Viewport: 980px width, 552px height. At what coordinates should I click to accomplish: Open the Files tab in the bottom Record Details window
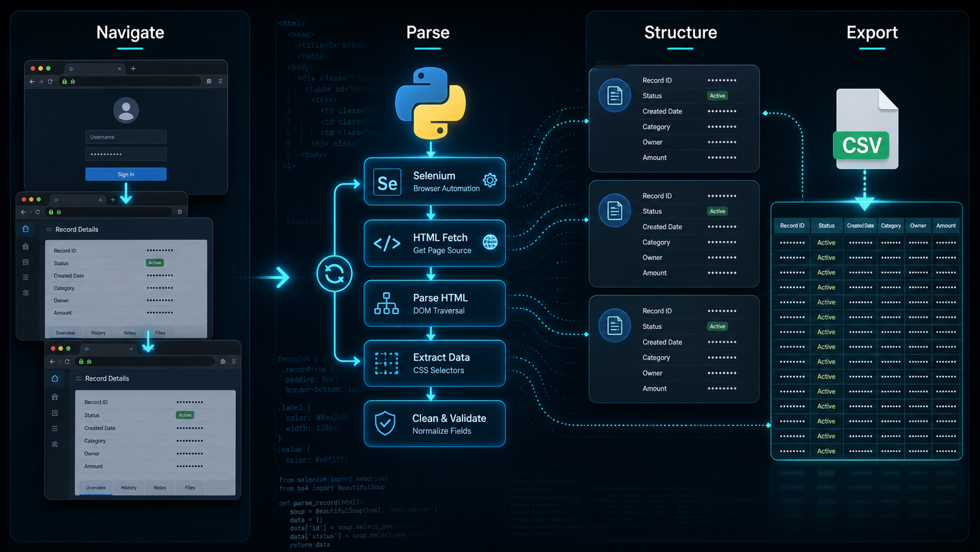(x=190, y=487)
